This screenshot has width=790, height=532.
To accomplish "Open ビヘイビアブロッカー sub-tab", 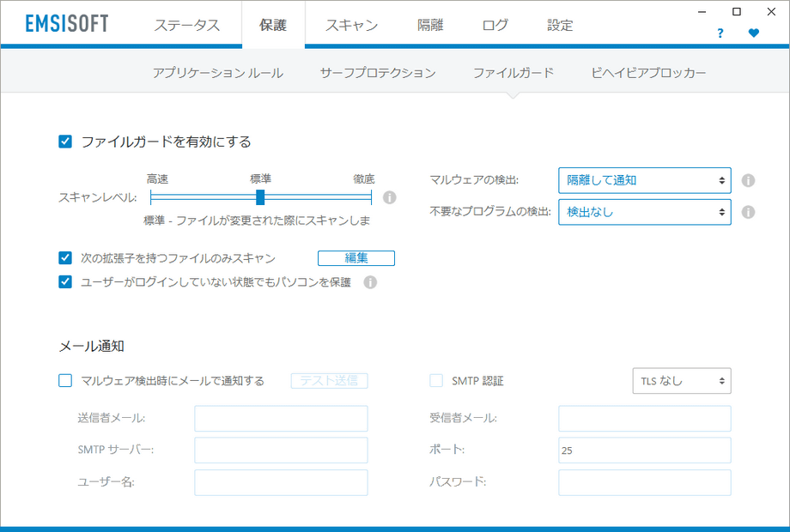I will click(x=648, y=73).
